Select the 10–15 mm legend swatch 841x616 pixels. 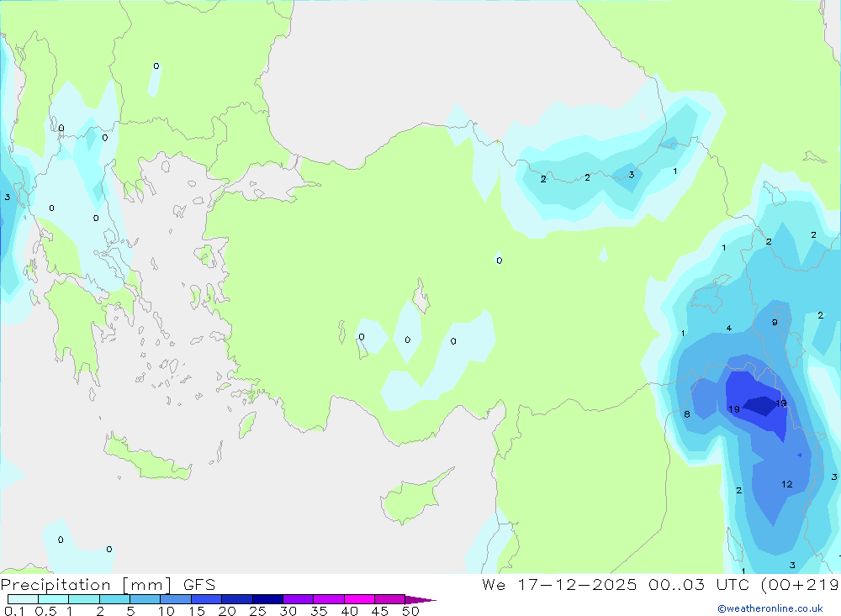(x=176, y=599)
